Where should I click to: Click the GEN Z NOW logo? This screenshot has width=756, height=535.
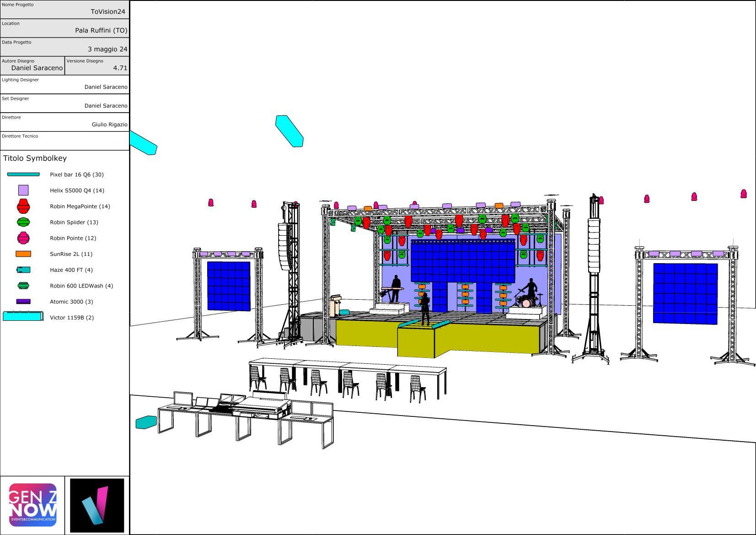pos(33,505)
